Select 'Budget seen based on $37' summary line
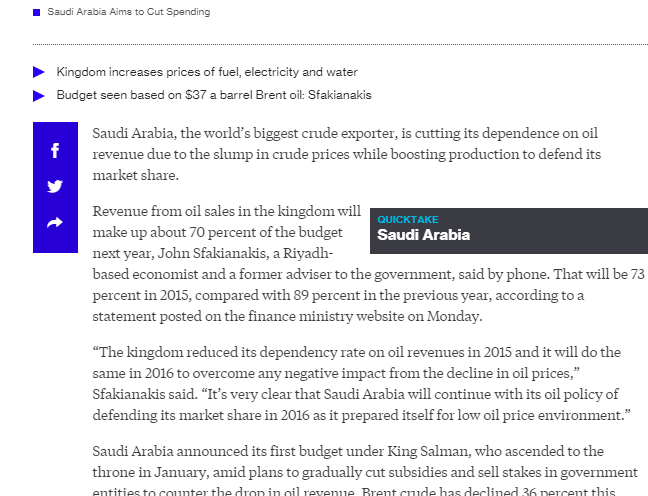 (x=214, y=95)
